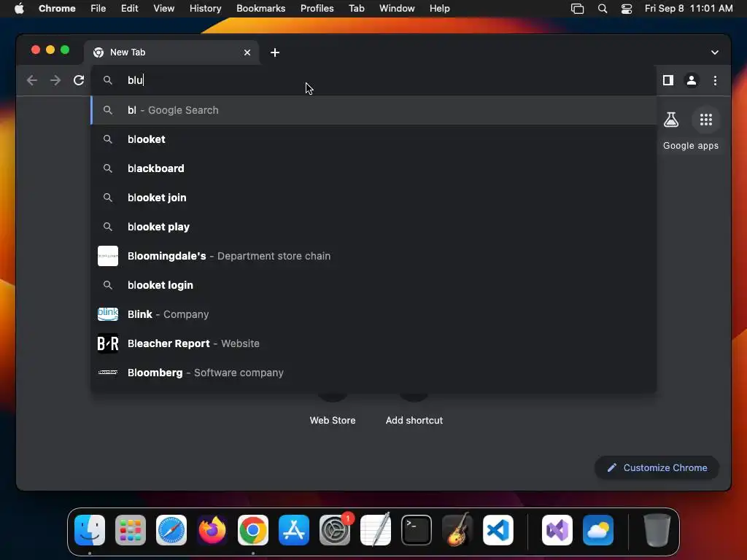Screen dimensions: 747x560
Task: Open System Settings from the Dock
Action: [x=334, y=530]
